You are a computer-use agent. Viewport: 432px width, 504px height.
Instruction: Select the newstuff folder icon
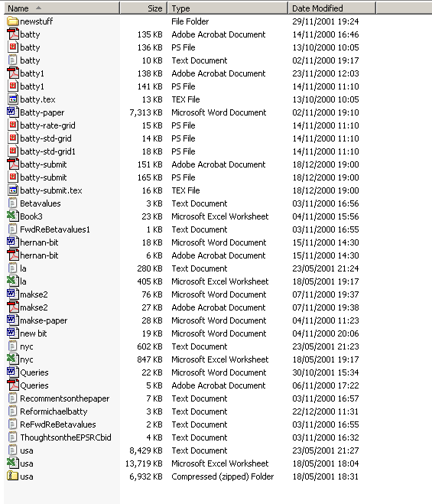12,21
